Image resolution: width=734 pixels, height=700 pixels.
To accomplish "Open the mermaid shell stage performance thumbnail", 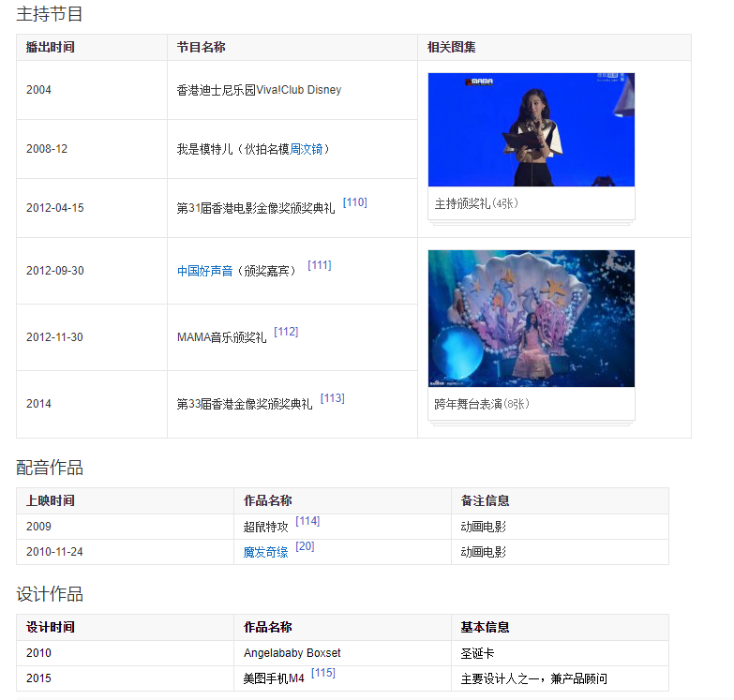I will coord(531,318).
